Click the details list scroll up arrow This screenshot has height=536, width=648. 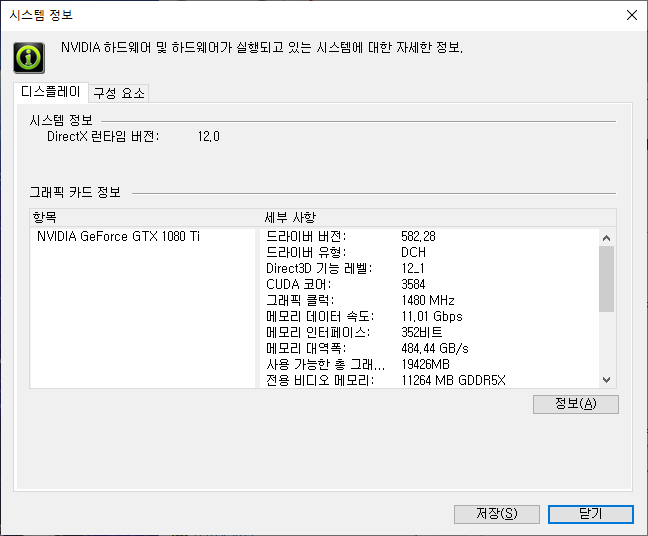click(607, 238)
